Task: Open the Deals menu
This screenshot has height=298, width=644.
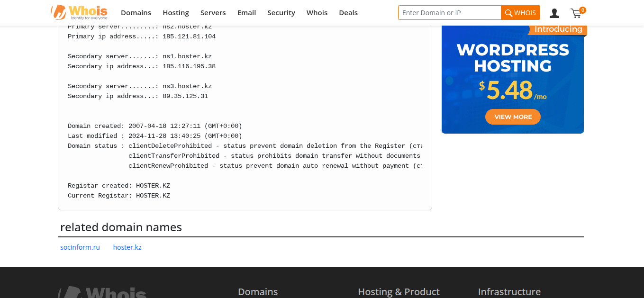Action: pyautogui.click(x=348, y=13)
